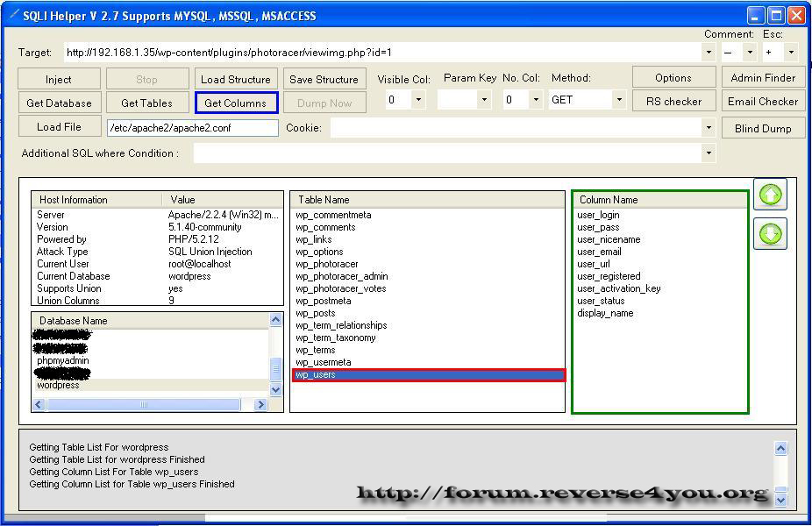This screenshot has width=812, height=526.
Task: Select the wordpress database entry
Action: [x=151, y=385]
